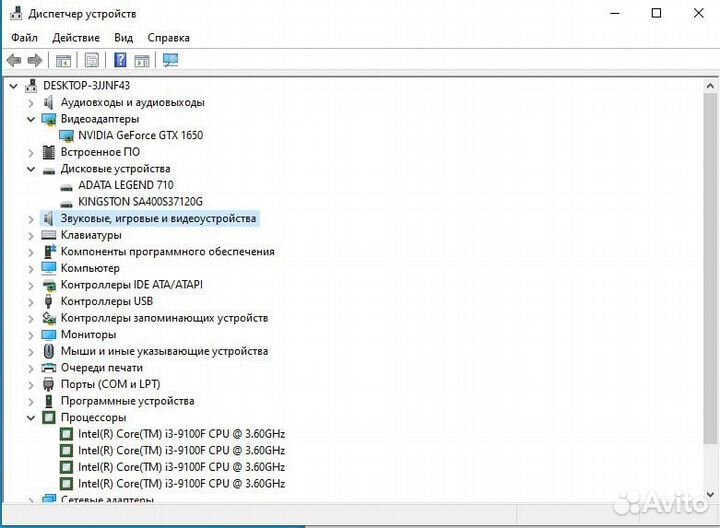The width and height of the screenshot is (720, 528).
Task: Open Properties from the toolbar icon
Action: tap(92, 60)
